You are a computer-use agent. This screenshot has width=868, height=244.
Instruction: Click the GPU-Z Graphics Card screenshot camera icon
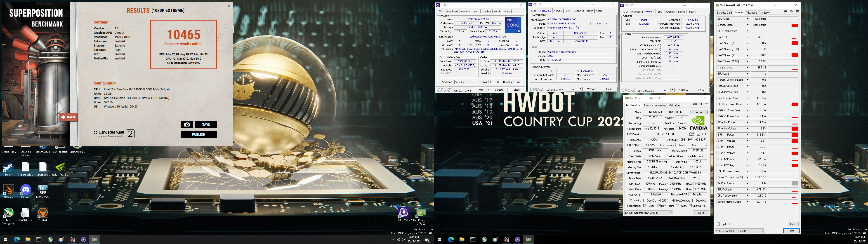click(x=695, y=104)
